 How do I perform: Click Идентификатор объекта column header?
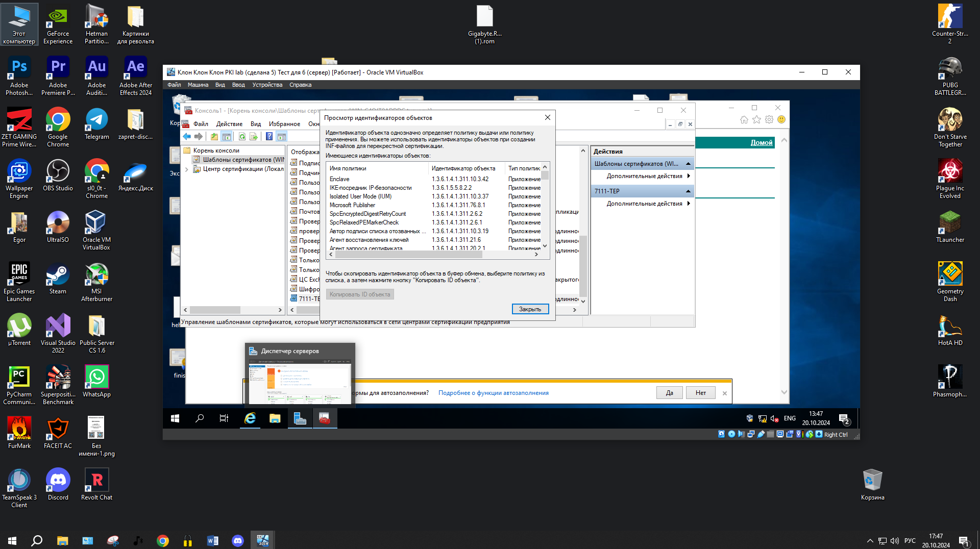(467, 168)
